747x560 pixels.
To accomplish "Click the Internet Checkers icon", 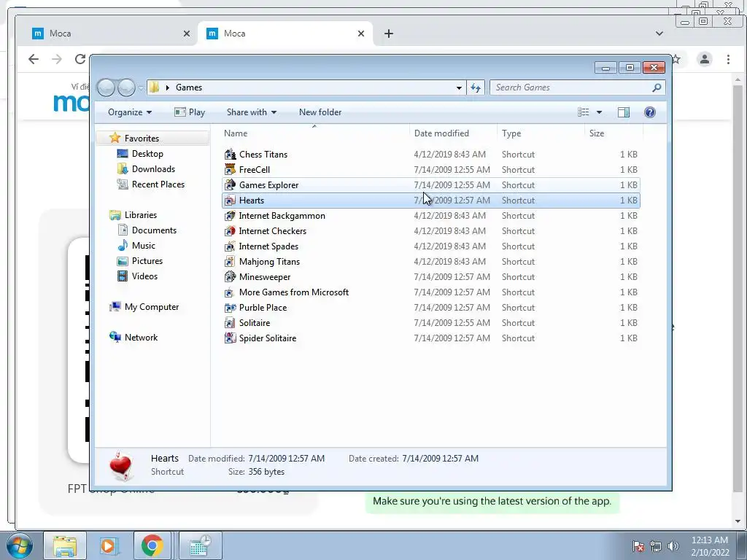I will click(230, 231).
